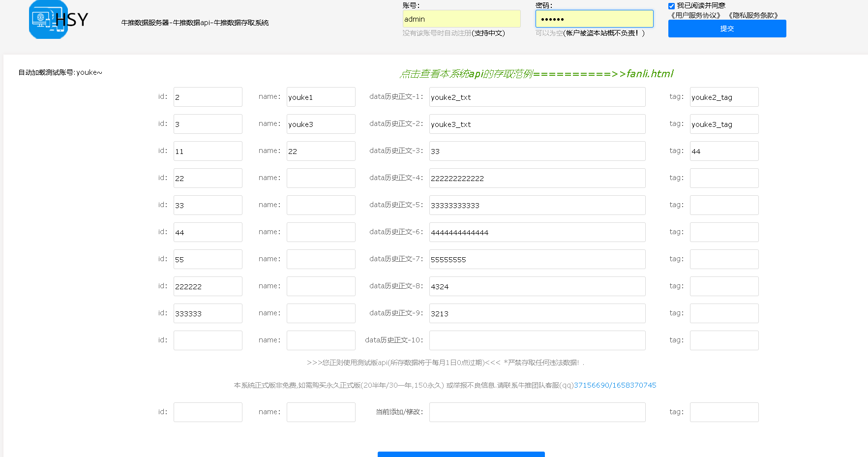Image resolution: width=868 pixels, height=457 pixels.
Task: Click the text 自动加载测试账号:youke~
Action: pos(60,72)
